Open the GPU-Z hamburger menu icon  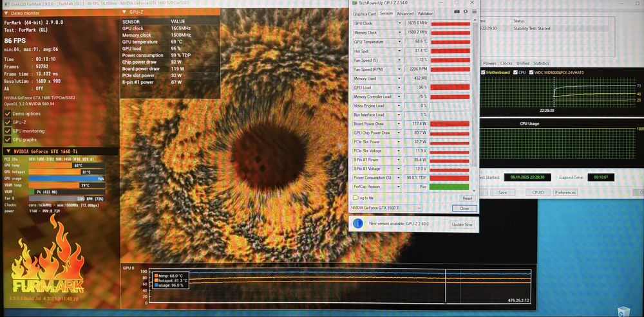click(x=474, y=12)
